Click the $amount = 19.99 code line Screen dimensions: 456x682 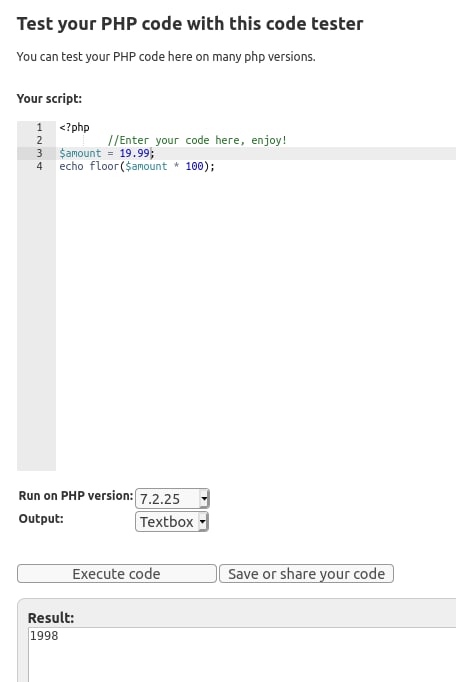[x=107, y=153]
